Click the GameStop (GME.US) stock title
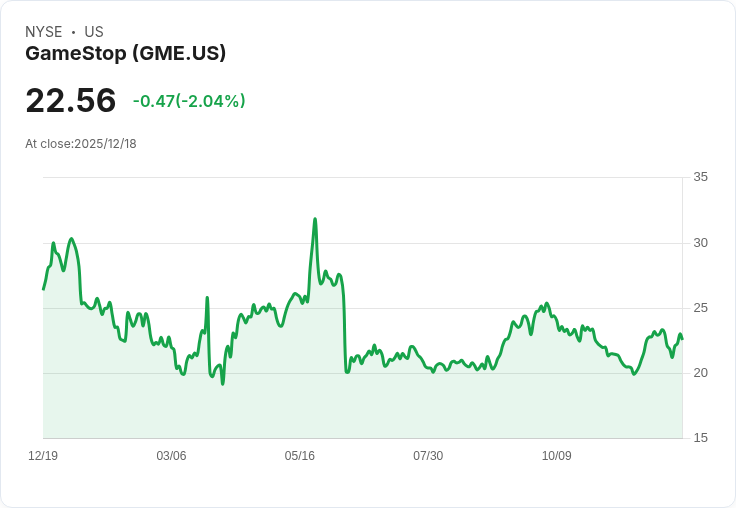 pyautogui.click(x=125, y=53)
